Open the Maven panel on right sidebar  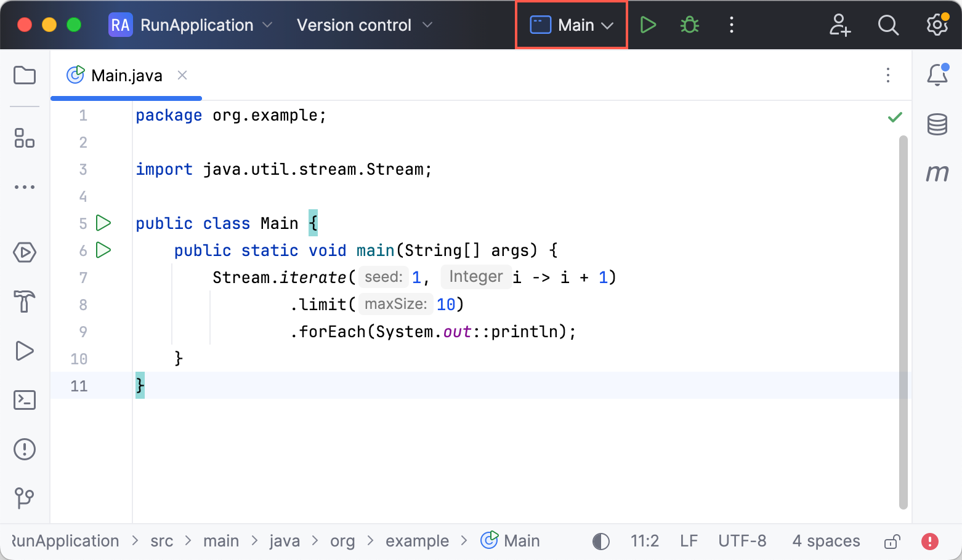937,173
